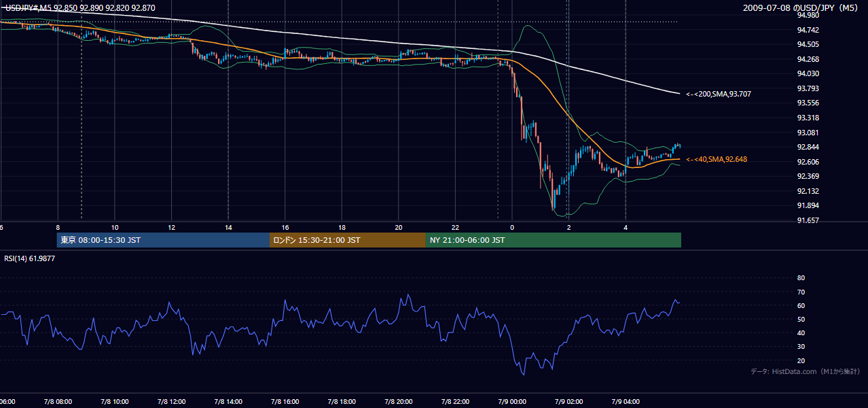Click hour tick 0 under the price chart
The image size is (868, 408).
pyautogui.click(x=512, y=228)
